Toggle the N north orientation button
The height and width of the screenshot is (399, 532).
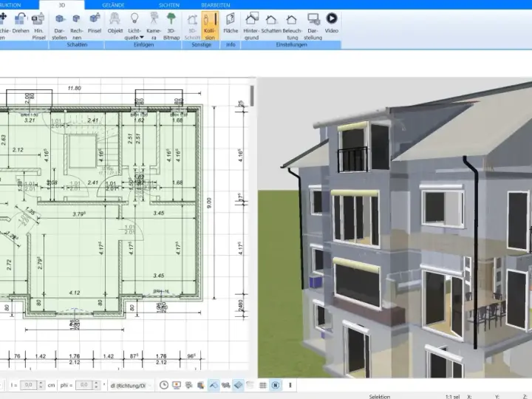pos(276,385)
